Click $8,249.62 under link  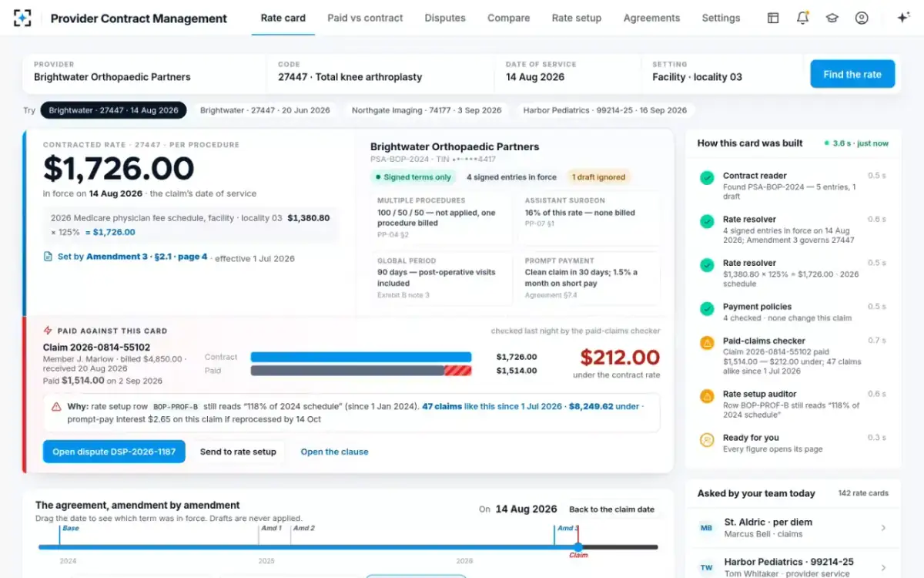[604, 405]
